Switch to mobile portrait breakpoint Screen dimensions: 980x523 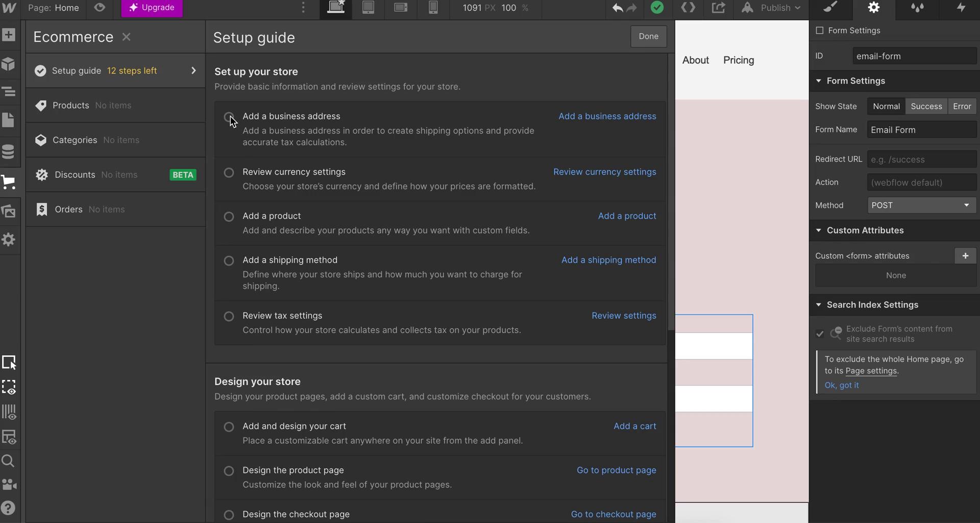(433, 8)
